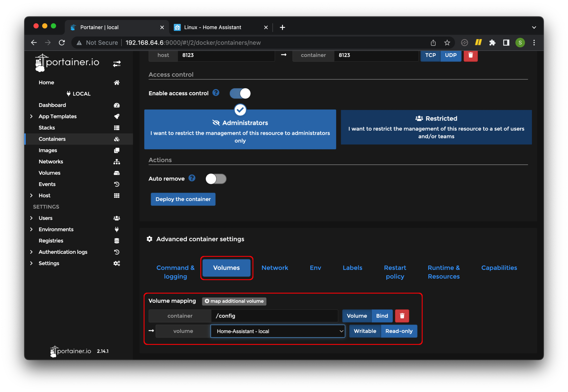The width and height of the screenshot is (568, 392).
Task: Set volume as Read-only
Action: click(399, 331)
